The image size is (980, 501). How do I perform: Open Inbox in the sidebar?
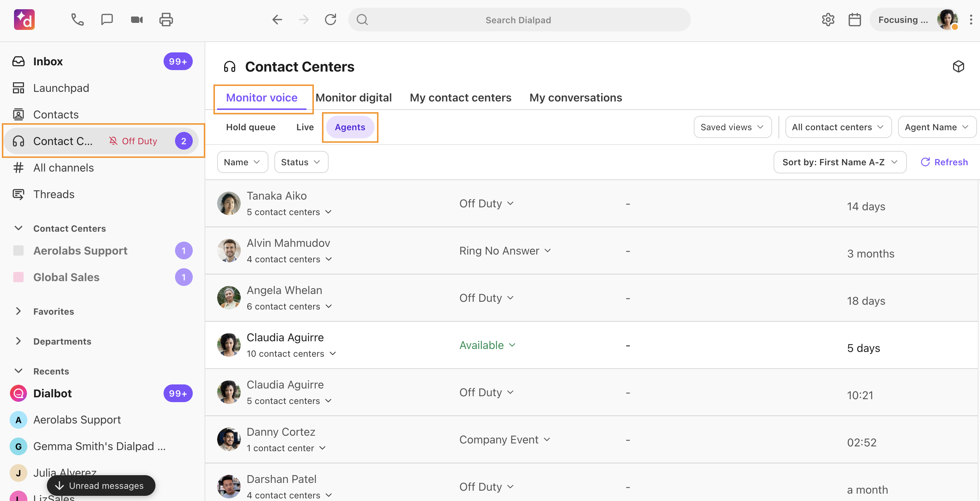click(102, 61)
